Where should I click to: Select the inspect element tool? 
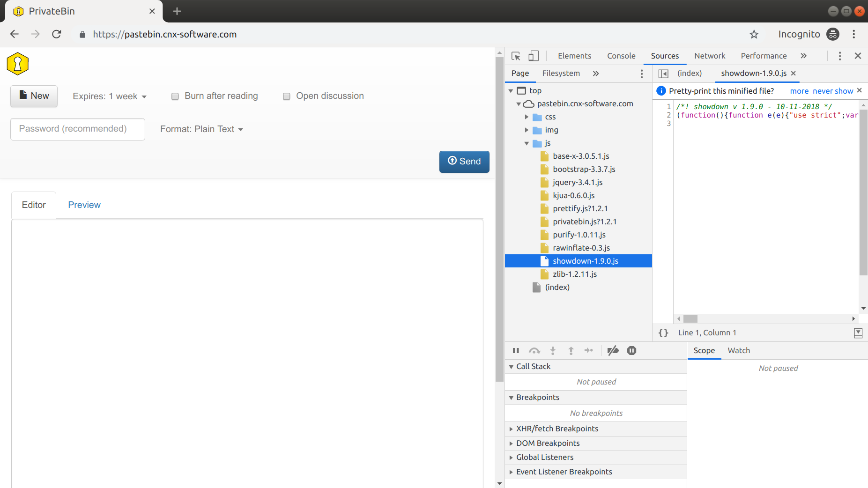516,56
